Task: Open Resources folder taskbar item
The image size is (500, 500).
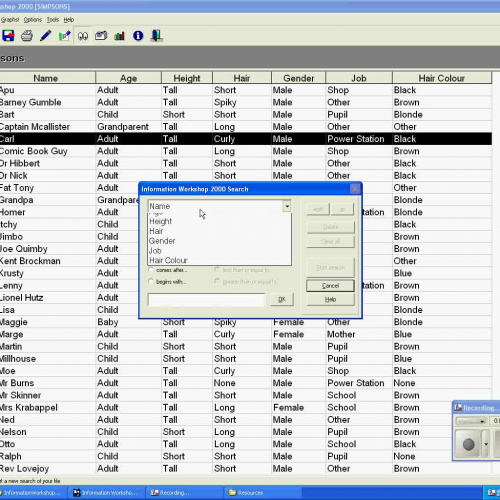Action: pos(263,493)
